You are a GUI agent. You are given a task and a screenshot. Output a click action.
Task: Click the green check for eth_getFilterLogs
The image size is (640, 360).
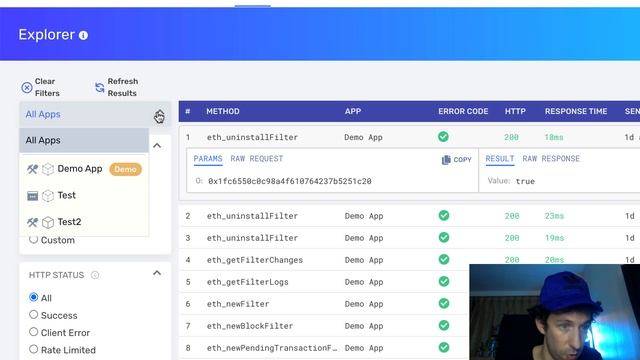click(x=444, y=282)
